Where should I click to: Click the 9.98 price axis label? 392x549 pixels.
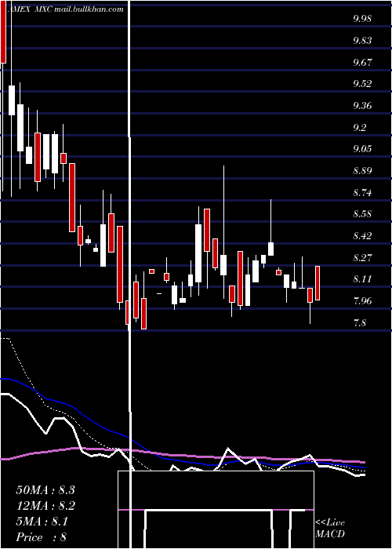(x=362, y=19)
